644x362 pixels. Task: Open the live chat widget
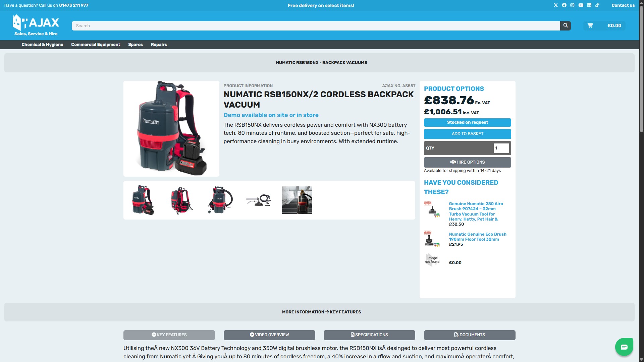click(x=624, y=347)
